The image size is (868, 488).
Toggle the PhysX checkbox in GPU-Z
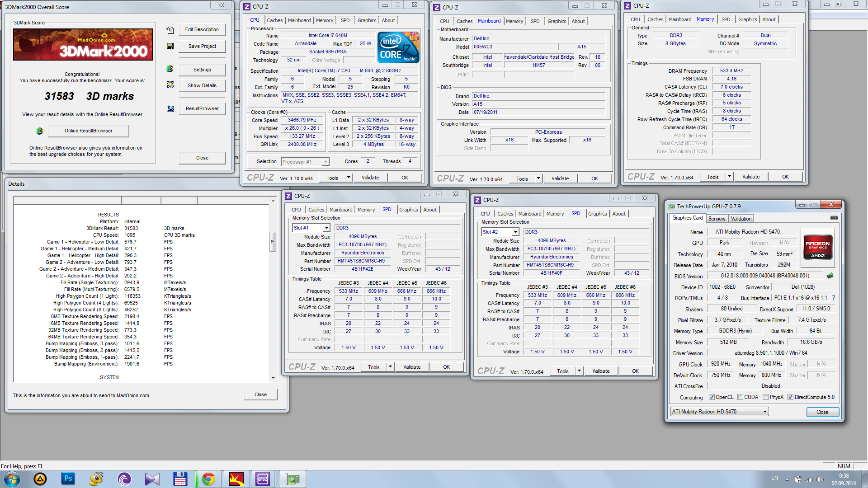[765, 397]
